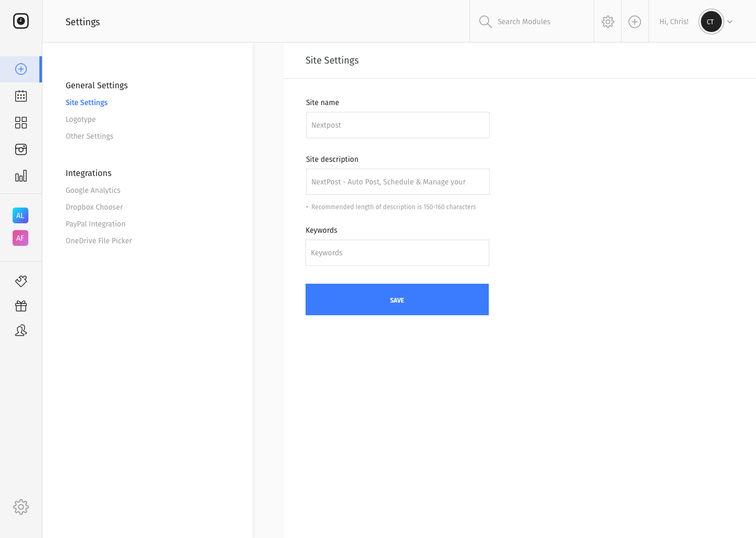Click the 'Settings' title in header

click(82, 22)
